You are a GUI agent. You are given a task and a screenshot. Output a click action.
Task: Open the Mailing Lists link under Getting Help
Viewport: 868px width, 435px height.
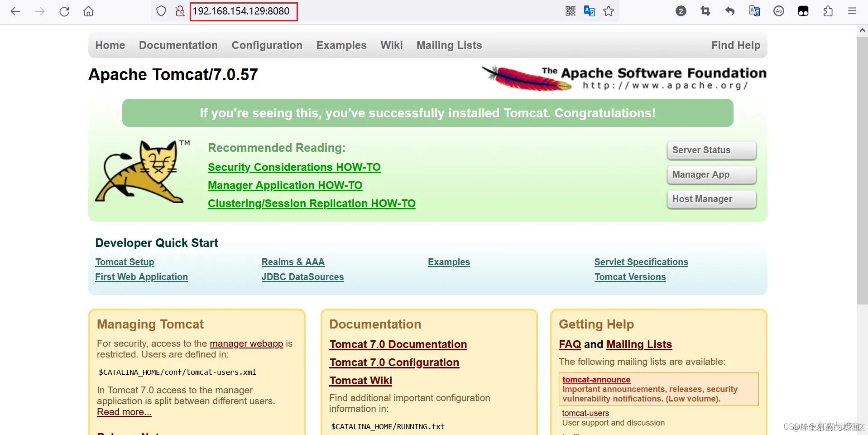click(639, 344)
